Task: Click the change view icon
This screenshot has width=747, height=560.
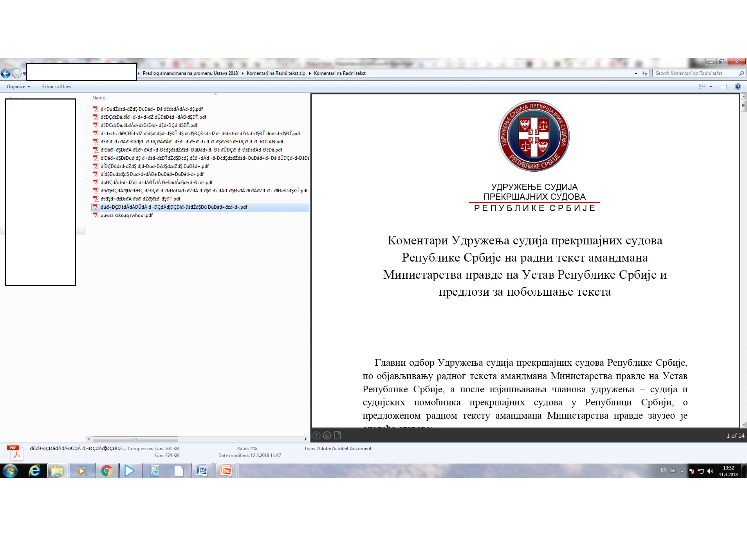Action: click(x=702, y=86)
